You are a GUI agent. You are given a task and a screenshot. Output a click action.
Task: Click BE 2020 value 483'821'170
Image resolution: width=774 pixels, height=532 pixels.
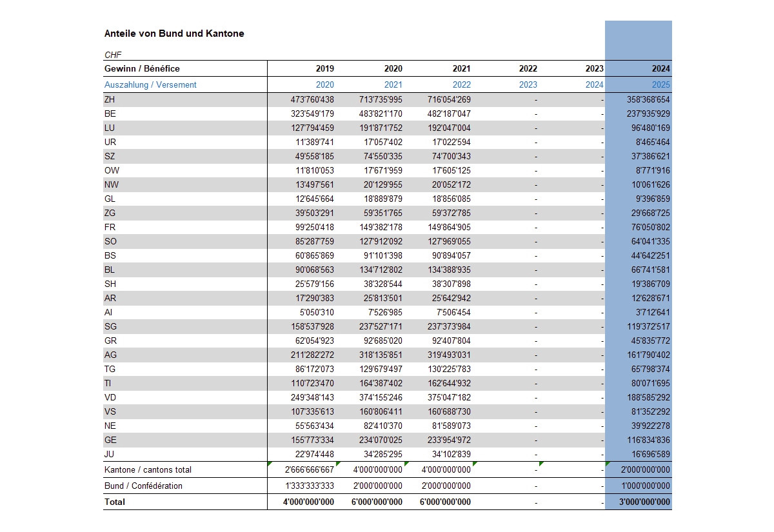(381, 114)
